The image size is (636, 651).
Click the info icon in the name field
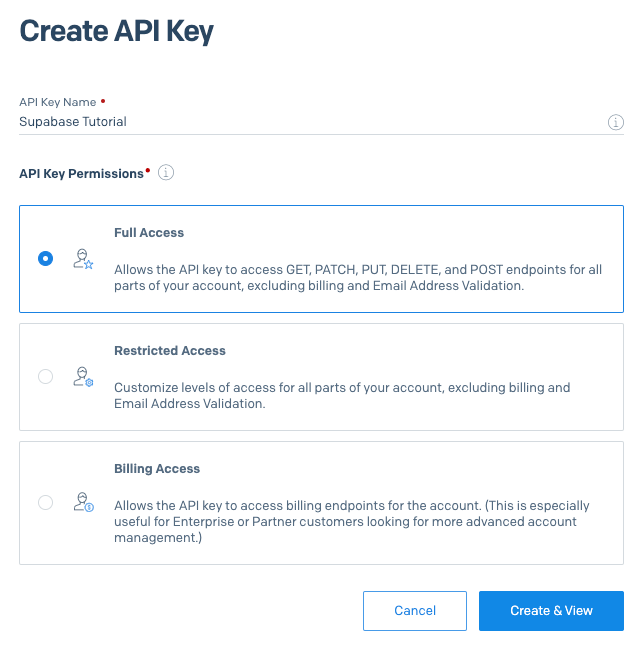pos(616,122)
